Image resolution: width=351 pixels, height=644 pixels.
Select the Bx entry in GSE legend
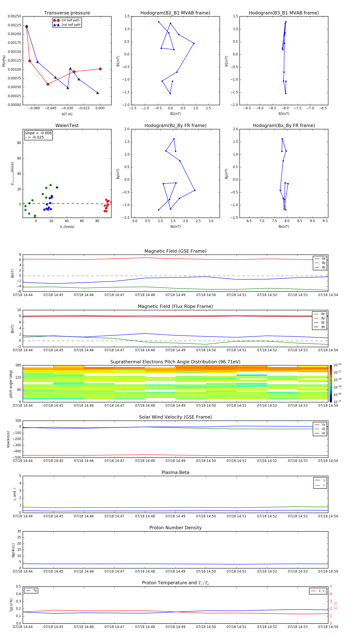(320, 259)
